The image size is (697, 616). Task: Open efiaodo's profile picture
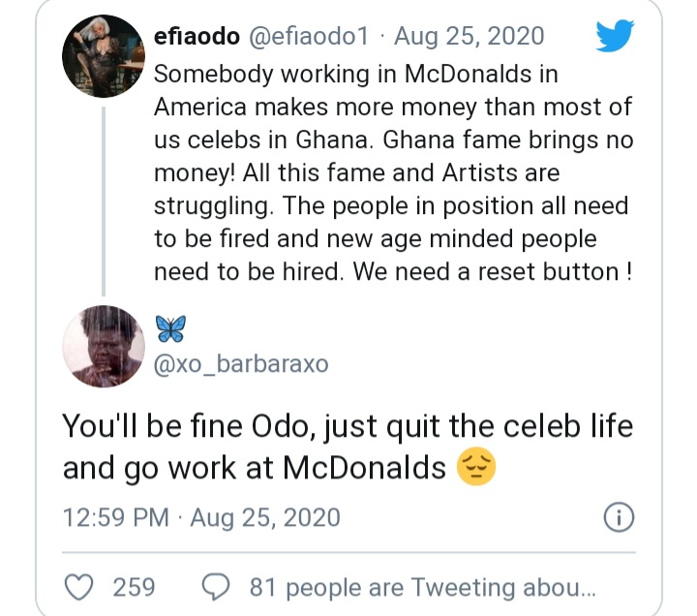click(104, 56)
